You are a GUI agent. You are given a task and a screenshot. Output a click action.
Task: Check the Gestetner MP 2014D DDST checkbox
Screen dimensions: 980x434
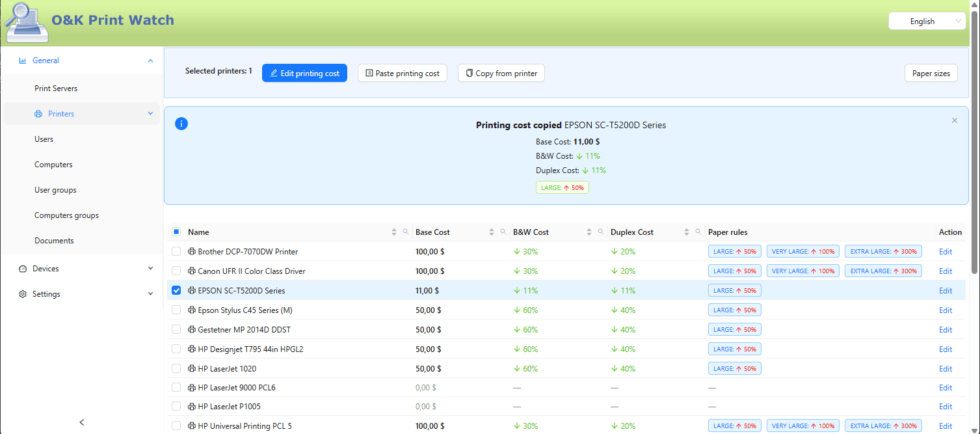click(x=176, y=329)
